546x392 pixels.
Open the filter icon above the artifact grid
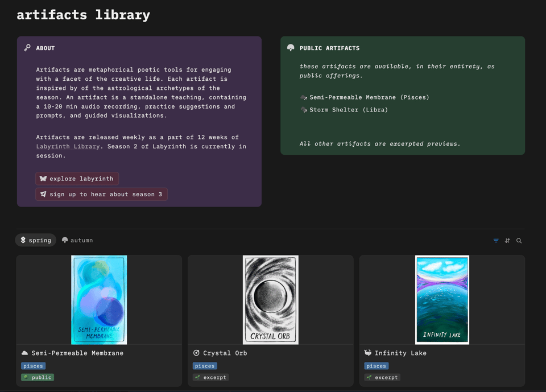click(x=495, y=240)
